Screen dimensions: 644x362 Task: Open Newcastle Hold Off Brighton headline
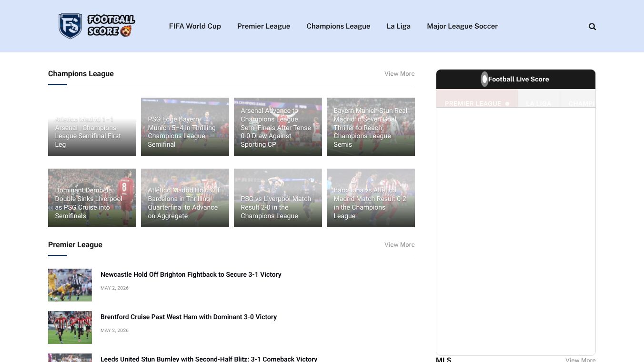[191, 274]
